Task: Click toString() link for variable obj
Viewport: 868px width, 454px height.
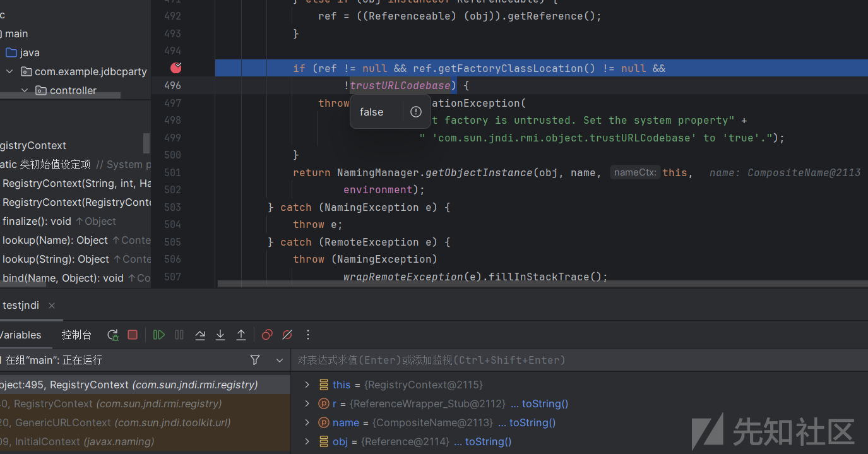Action: coord(488,441)
